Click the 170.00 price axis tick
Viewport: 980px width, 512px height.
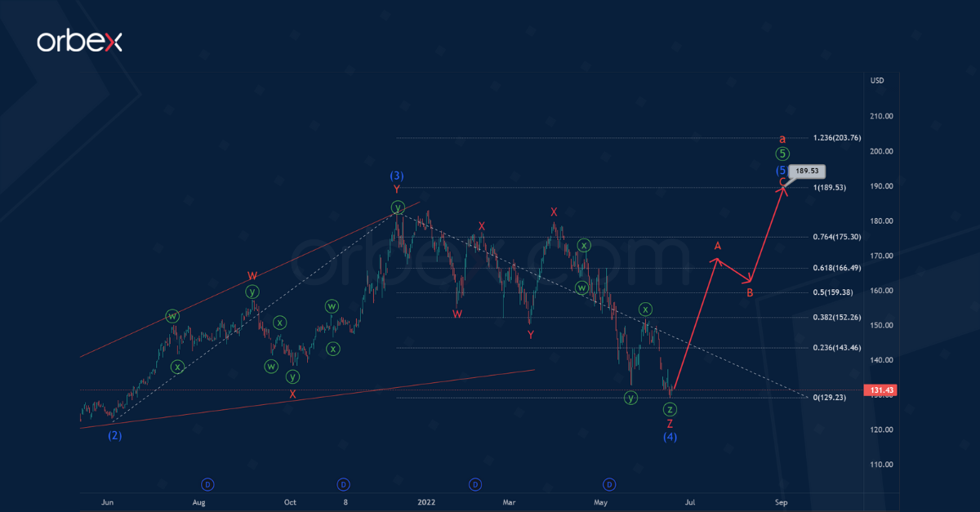click(881, 256)
